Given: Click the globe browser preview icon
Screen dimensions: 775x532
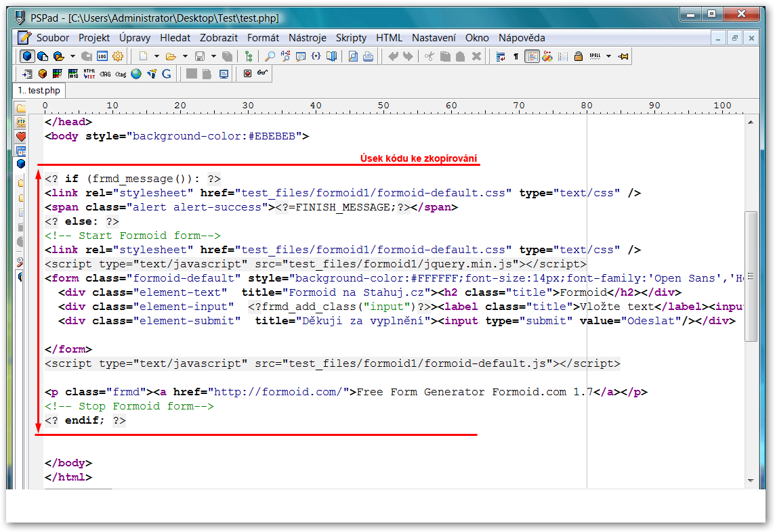Looking at the screenshot, I should (136, 74).
